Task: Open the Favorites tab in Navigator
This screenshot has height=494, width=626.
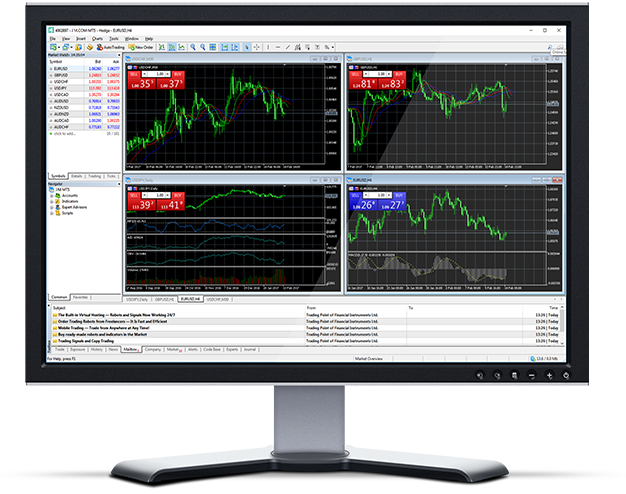Action: 81,297
